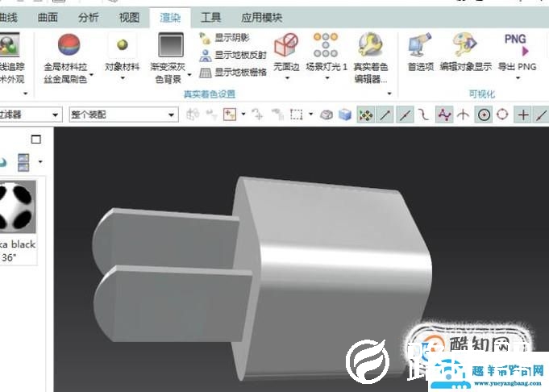Image resolution: width=549 pixels, height=392 pixels.
Task: Click the quadrant point snap icon with red dots
Action: (502, 115)
